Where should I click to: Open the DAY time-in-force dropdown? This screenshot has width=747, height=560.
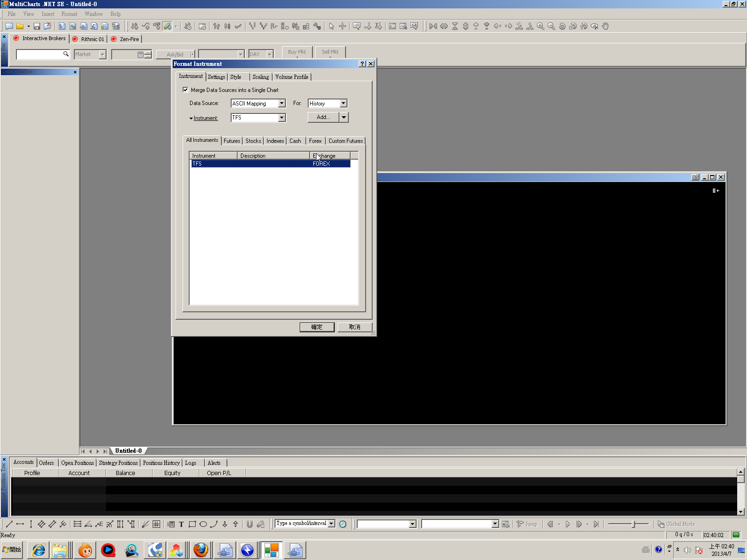tap(269, 55)
